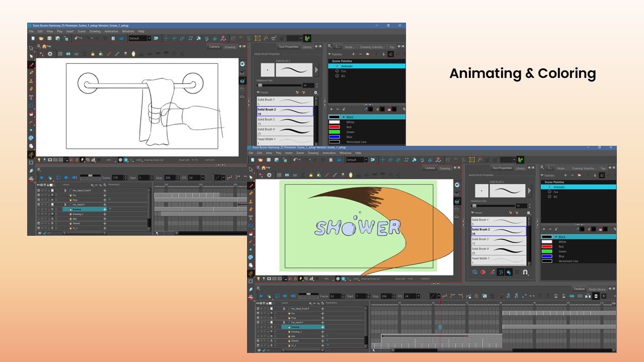Click the Save icon in the Shower window
Image resolution: width=644 pixels, height=362 pixels.
268,160
